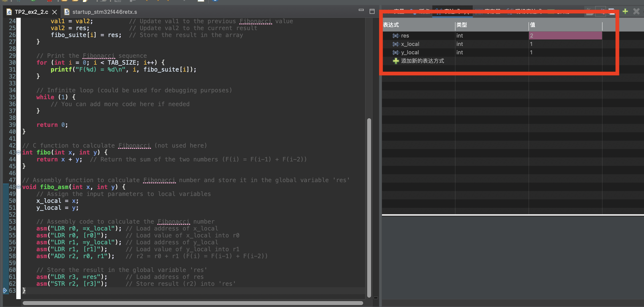Click the editor horizontal scrollbar
This screenshot has height=307, width=644.
192,303
